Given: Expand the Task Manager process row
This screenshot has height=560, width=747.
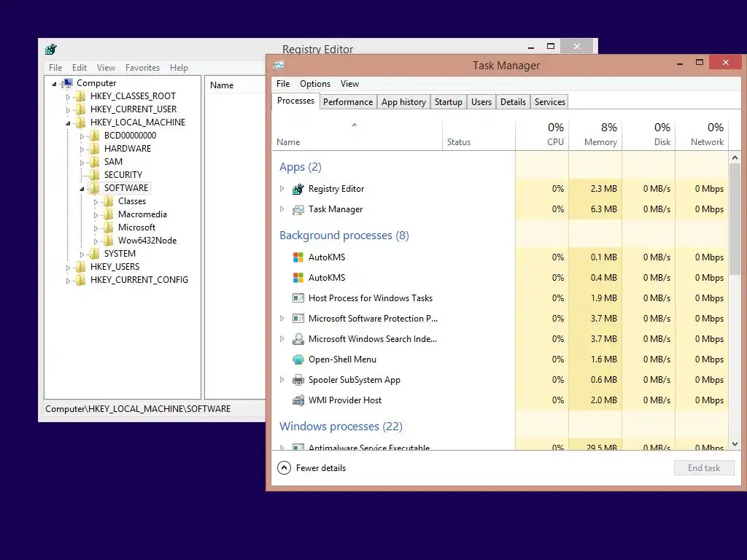Looking at the screenshot, I should tap(282, 209).
